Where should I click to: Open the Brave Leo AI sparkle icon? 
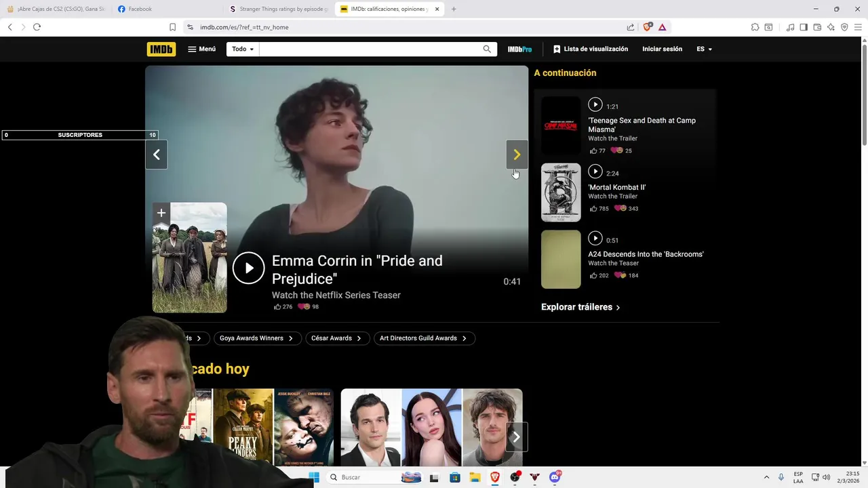pos(831,27)
